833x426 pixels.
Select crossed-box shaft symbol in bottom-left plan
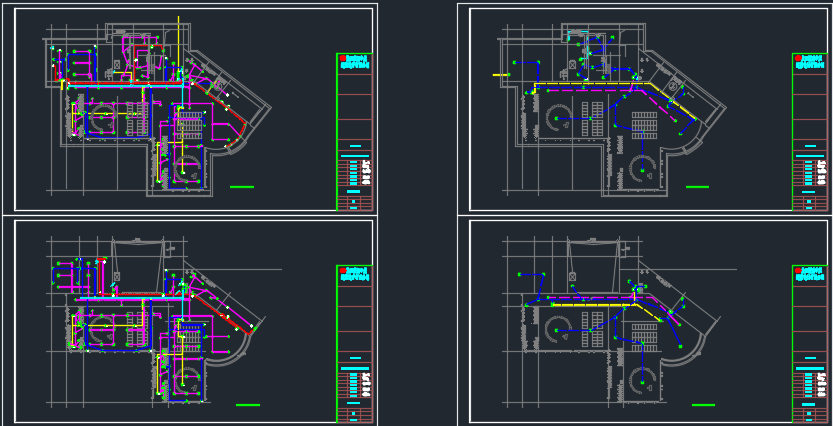116,276
